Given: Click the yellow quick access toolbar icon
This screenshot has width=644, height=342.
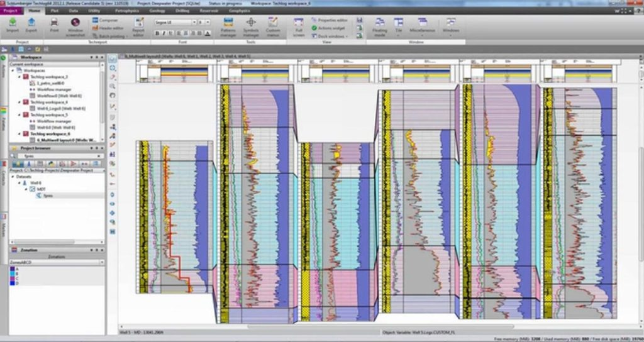Looking at the screenshot, I should (37, 49).
